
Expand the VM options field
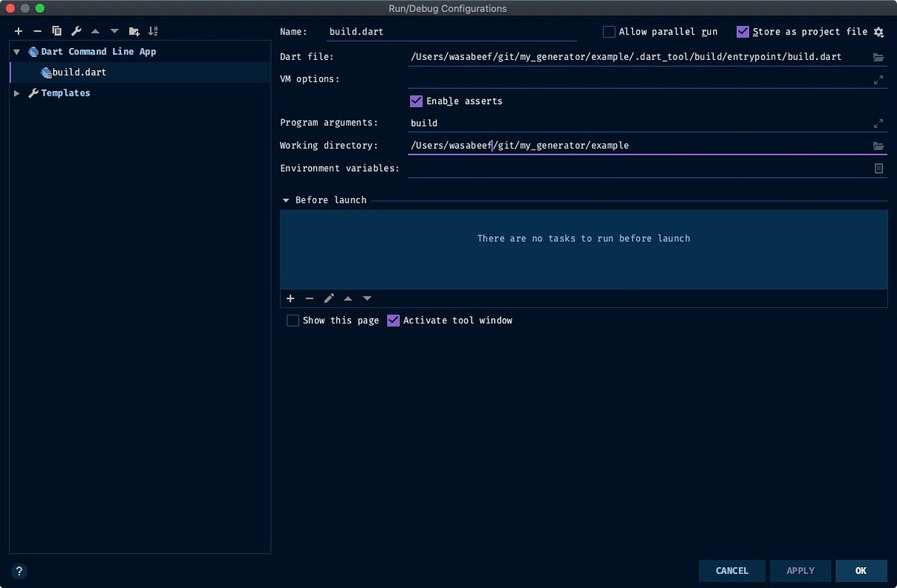pos(878,80)
